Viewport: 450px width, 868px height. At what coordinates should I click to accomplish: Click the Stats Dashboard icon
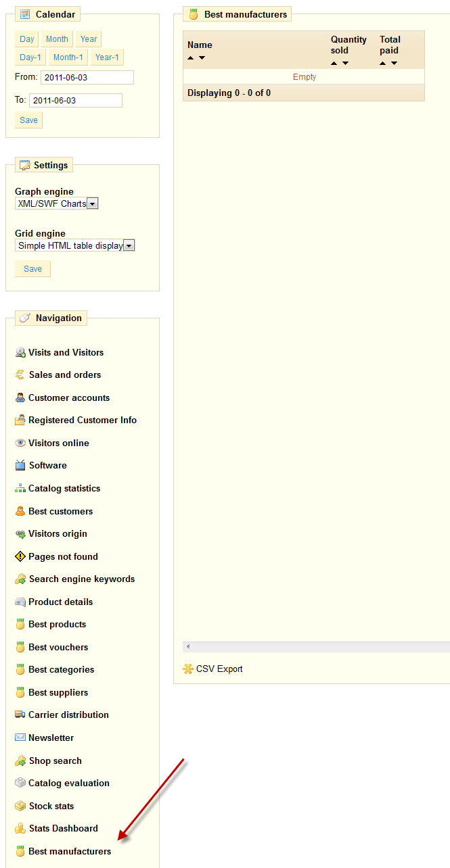tap(20, 828)
